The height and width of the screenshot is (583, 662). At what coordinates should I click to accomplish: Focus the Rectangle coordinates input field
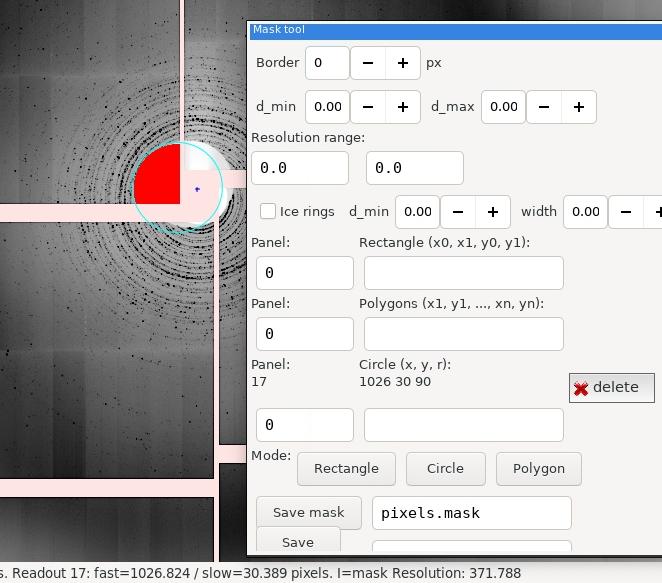coord(464,273)
